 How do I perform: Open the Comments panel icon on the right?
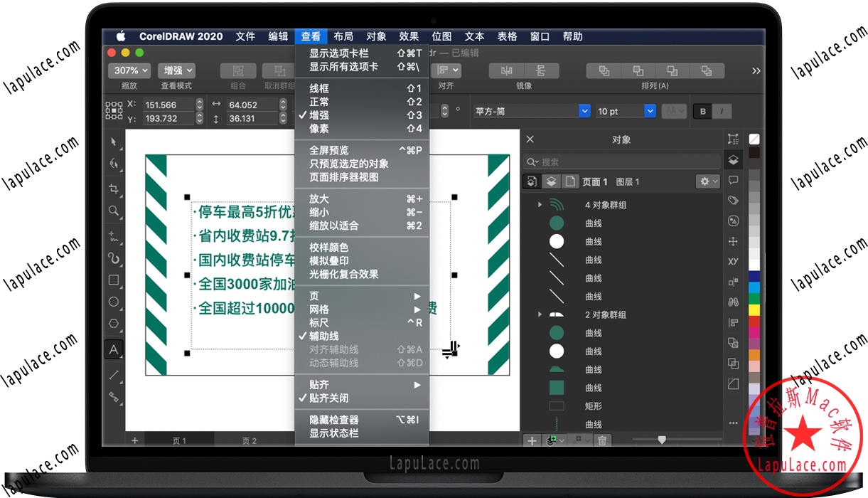click(733, 180)
